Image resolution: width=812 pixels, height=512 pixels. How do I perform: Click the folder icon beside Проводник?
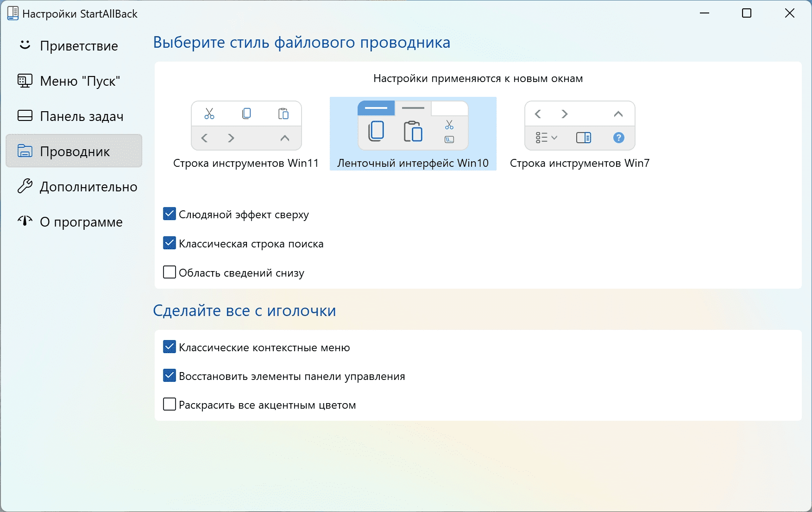point(25,151)
